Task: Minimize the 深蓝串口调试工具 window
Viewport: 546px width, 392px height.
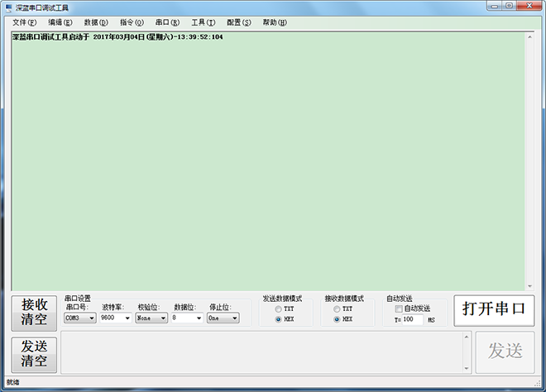Action: 495,6
